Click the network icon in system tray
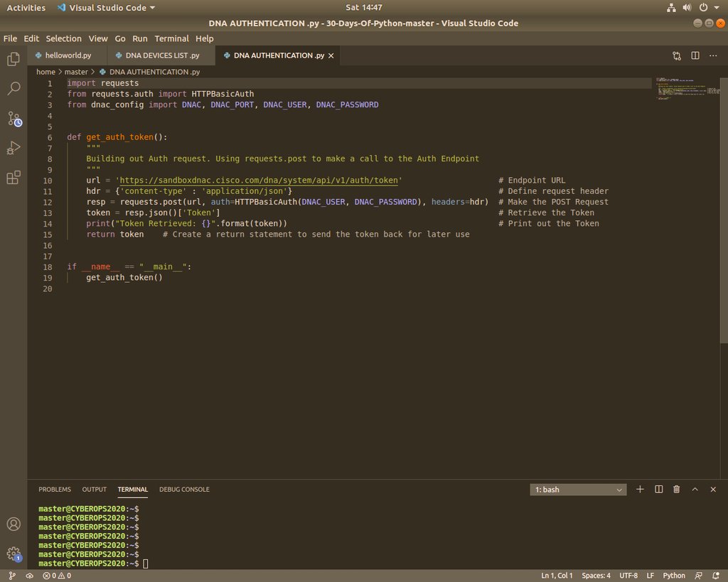Image resolution: width=728 pixels, height=582 pixels. [671, 7]
